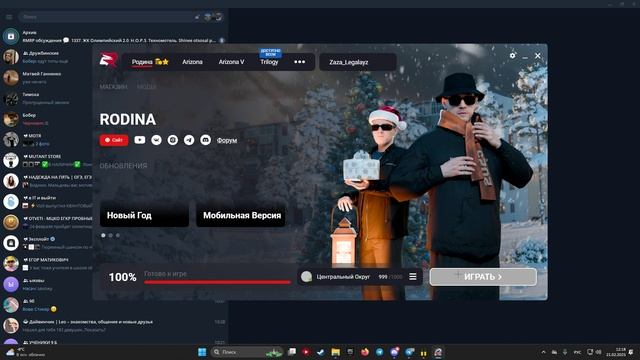This screenshot has height=360, width=640.
Task: Open Telegram from the taskbar
Action: 380,352
